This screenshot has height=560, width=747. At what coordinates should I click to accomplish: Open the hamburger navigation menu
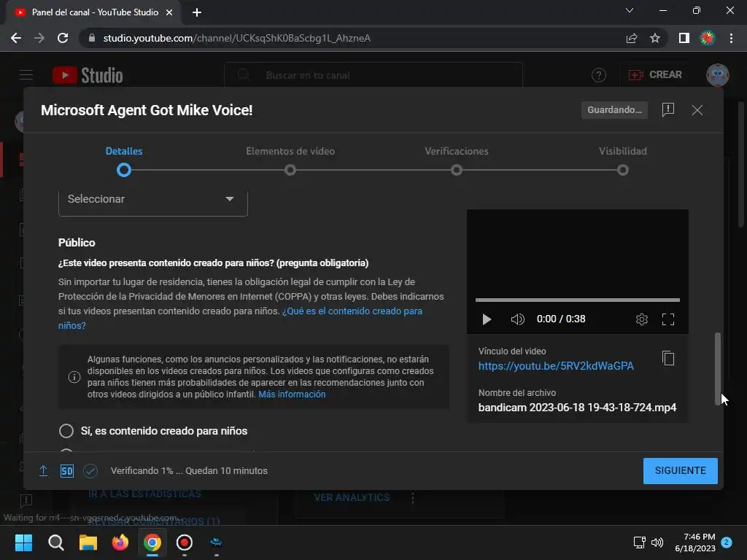(26, 75)
